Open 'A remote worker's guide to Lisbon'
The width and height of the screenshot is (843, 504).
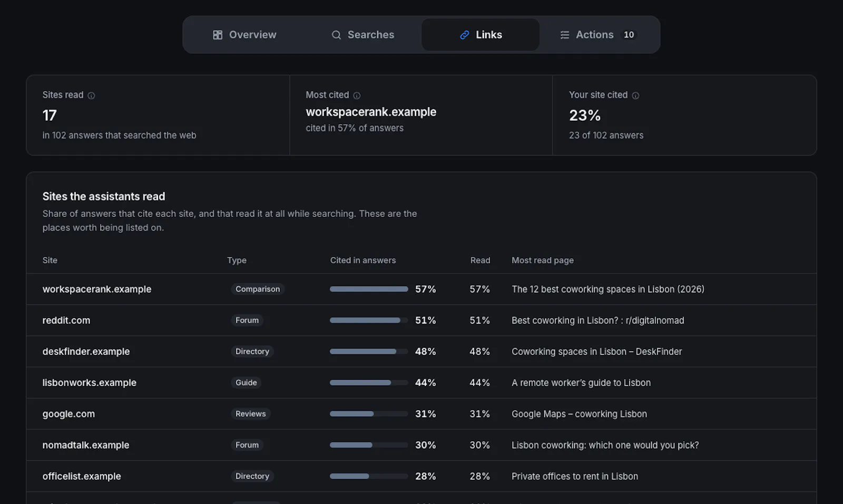pyautogui.click(x=581, y=383)
